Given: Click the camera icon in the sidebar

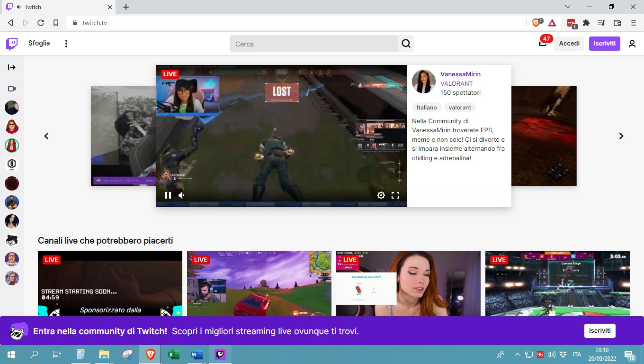Looking at the screenshot, I should pyautogui.click(x=12, y=89).
